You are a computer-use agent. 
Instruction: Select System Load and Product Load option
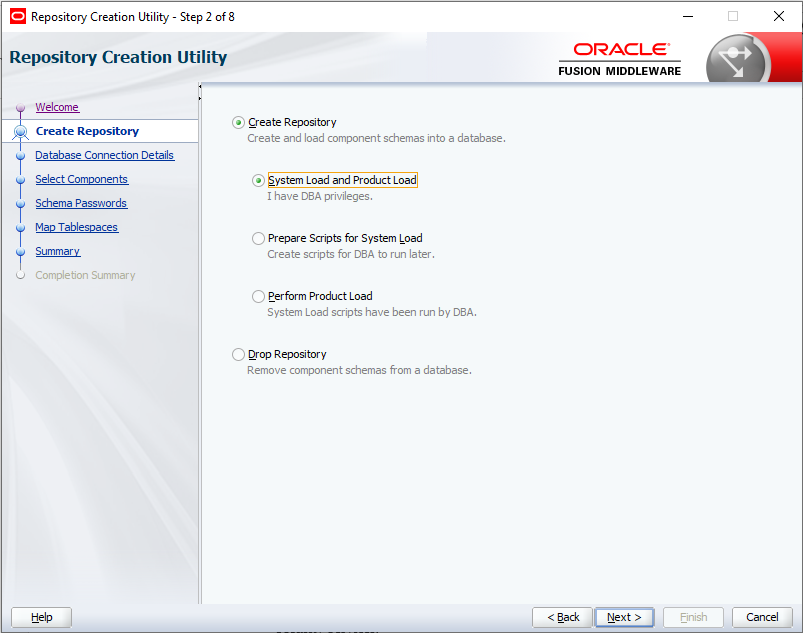[x=258, y=180]
